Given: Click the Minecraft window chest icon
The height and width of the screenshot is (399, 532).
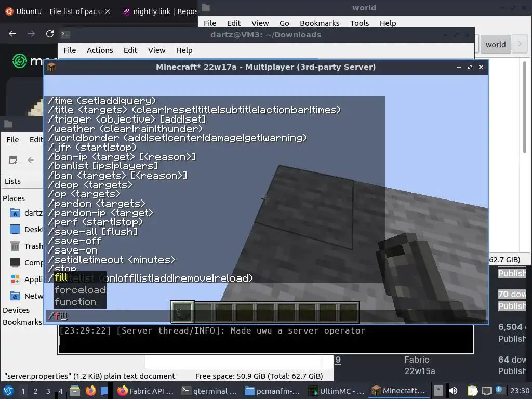Looking at the screenshot, I should pos(51,67).
